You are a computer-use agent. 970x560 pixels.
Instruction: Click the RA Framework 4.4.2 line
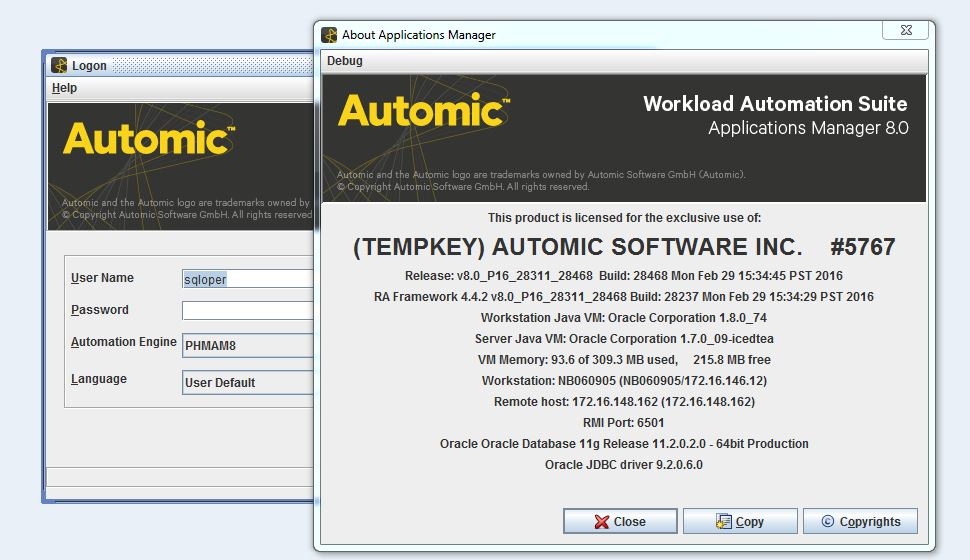pyautogui.click(x=624, y=296)
